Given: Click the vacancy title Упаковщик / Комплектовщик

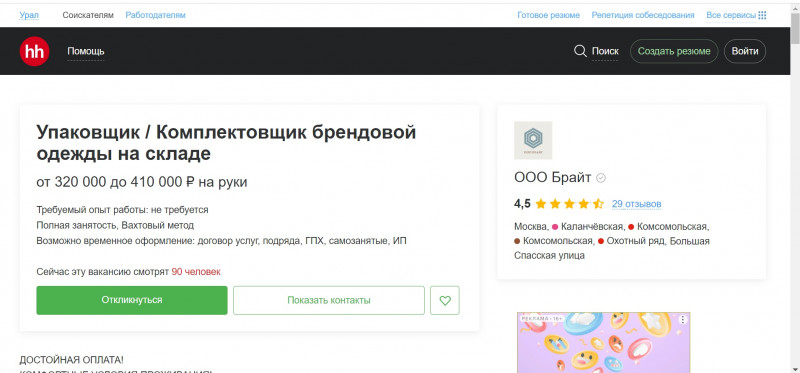Looking at the screenshot, I should 226,143.
